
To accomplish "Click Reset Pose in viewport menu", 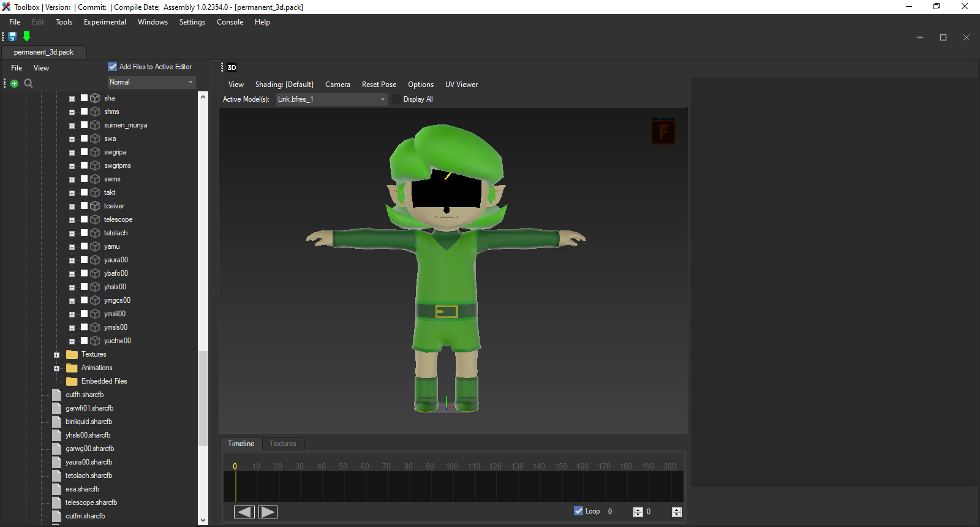I will click(379, 85).
